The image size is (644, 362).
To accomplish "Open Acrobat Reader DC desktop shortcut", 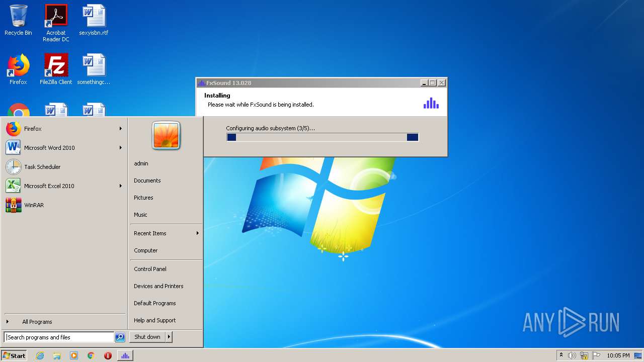I will (x=56, y=23).
